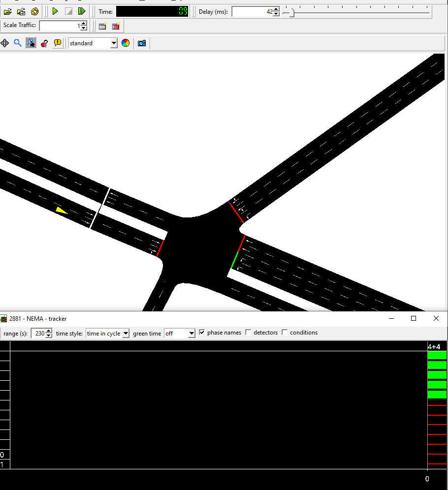Open the time style dropdown
The height and width of the screenshot is (490, 448).
125,333
